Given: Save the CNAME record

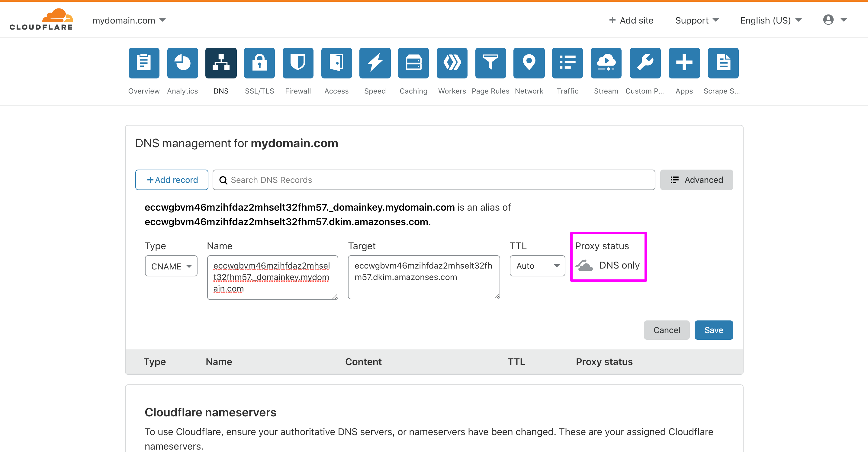Looking at the screenshot, I should click(714, 330).
